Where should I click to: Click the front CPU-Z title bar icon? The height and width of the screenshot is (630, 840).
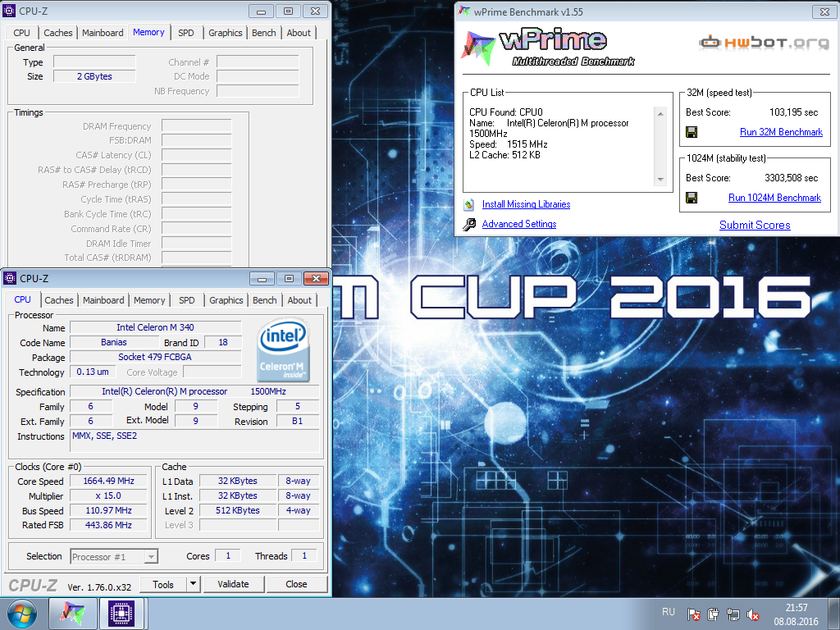click(10, 278)
